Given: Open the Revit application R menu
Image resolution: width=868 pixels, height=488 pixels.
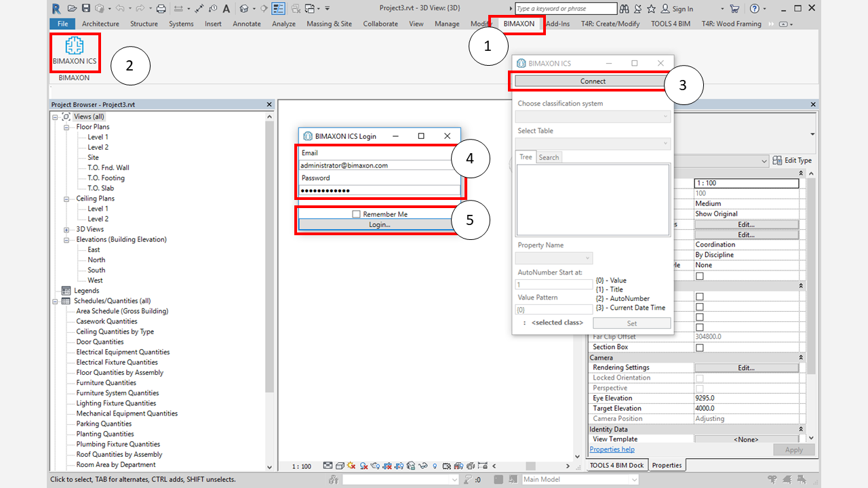Looking at the screenshot, I should click(56, 8).
